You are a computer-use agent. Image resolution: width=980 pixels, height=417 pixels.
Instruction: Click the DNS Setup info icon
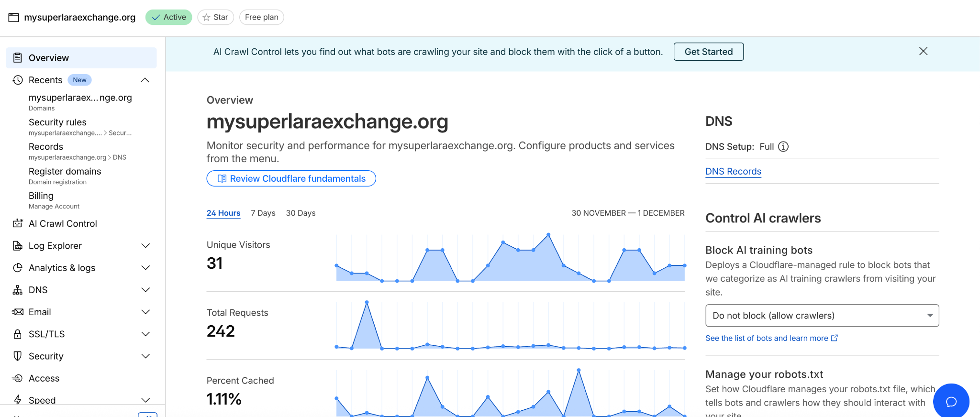pos(783,147)
